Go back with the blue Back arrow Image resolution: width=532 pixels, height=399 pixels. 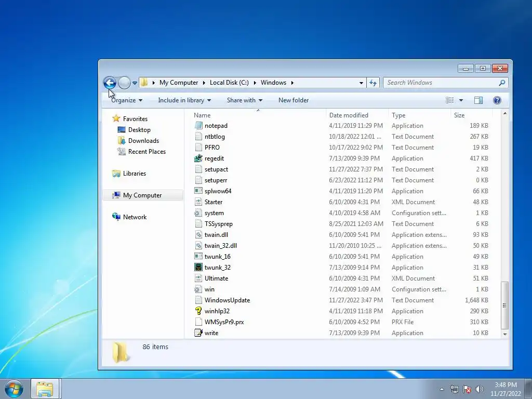[x=110, y=83]
